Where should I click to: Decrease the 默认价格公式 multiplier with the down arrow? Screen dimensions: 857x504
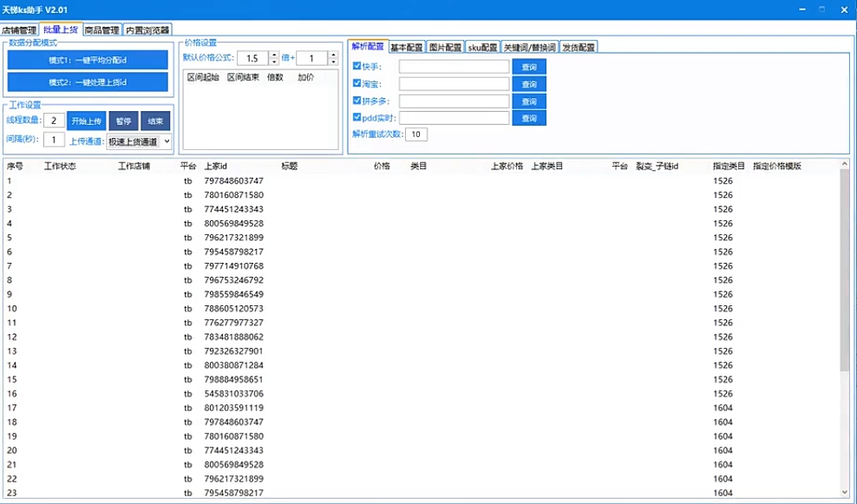[274, 62]
